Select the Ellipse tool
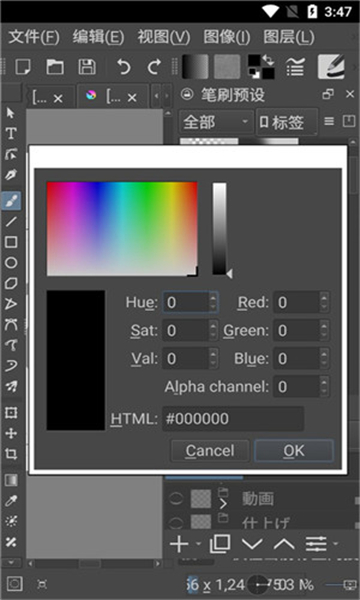 pyautogui.click(x=11, y=262)
